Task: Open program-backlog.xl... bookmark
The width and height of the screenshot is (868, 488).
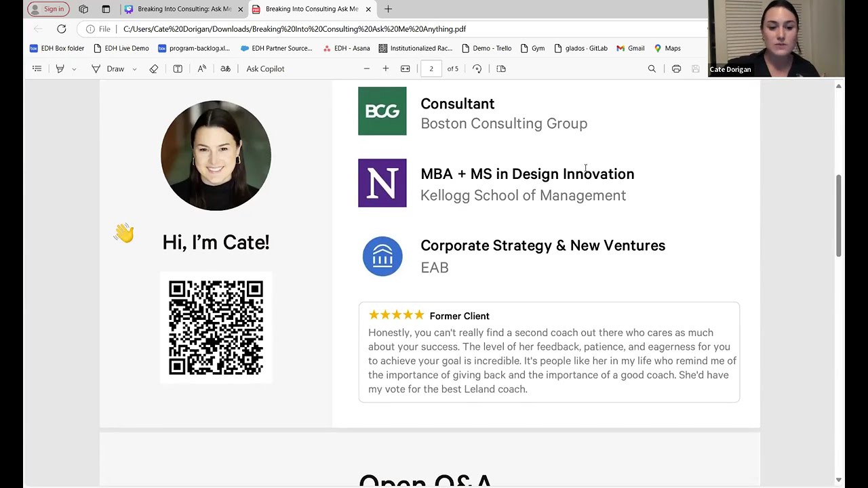Action: click(x=194, y=48)
